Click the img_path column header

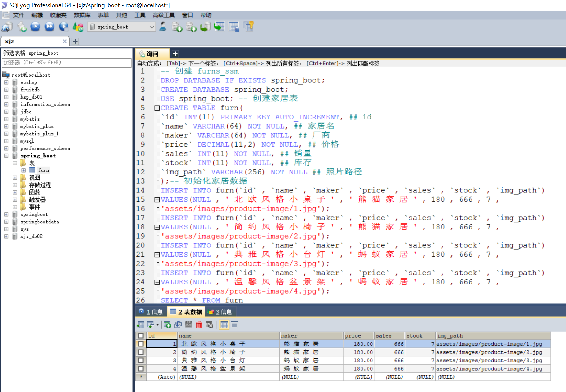click(x=493, y=335)
